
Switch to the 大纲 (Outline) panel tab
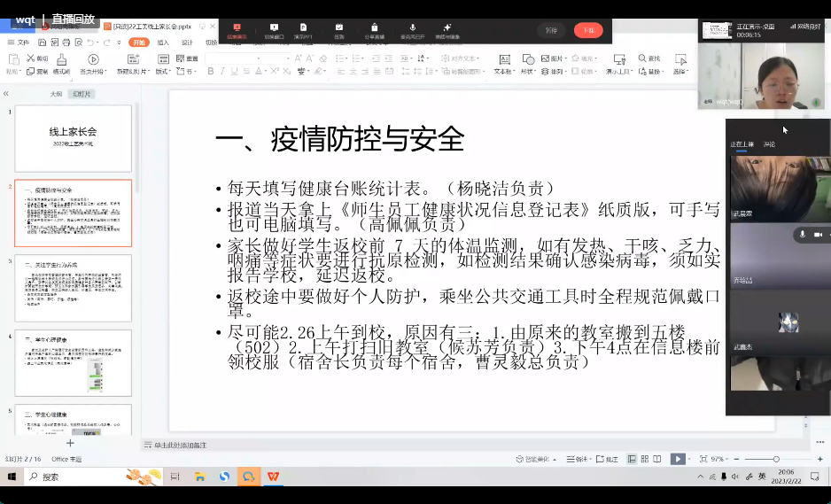(x=56, y=94)
